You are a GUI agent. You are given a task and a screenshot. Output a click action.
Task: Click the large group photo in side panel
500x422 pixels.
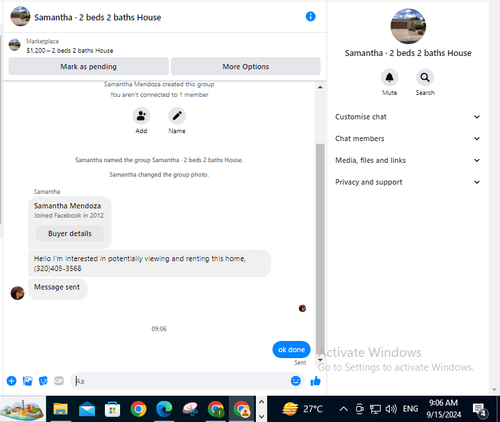[x=408, y=26]
